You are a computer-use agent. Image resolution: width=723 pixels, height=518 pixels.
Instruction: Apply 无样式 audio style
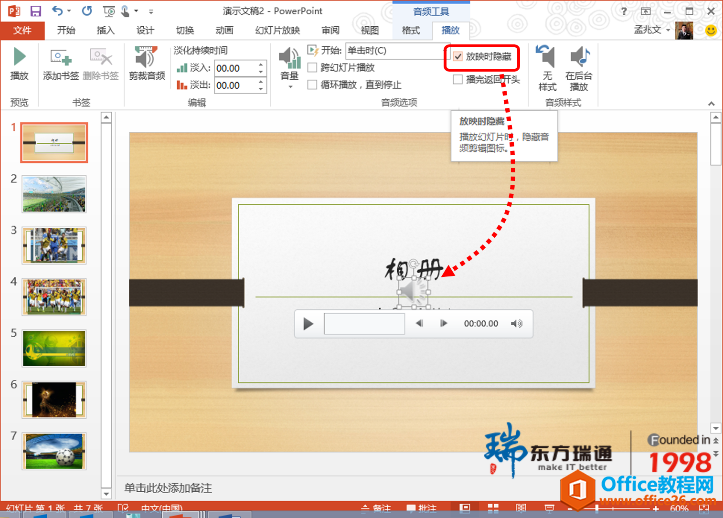pos(547,68)
